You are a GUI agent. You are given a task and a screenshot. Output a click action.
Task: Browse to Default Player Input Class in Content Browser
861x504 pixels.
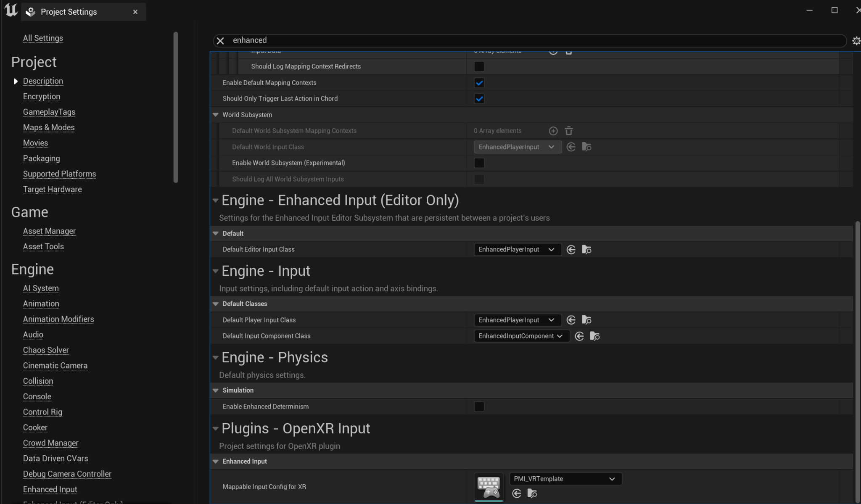click(x=586, y=320)
